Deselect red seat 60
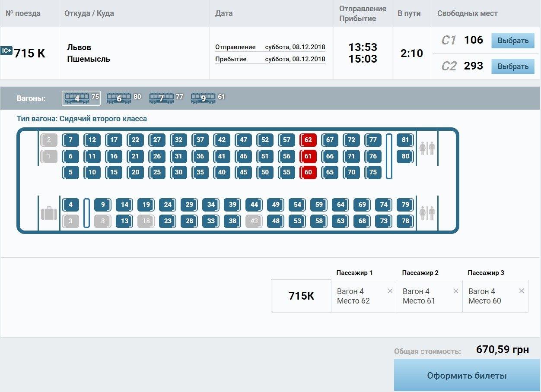 (308, 172)
